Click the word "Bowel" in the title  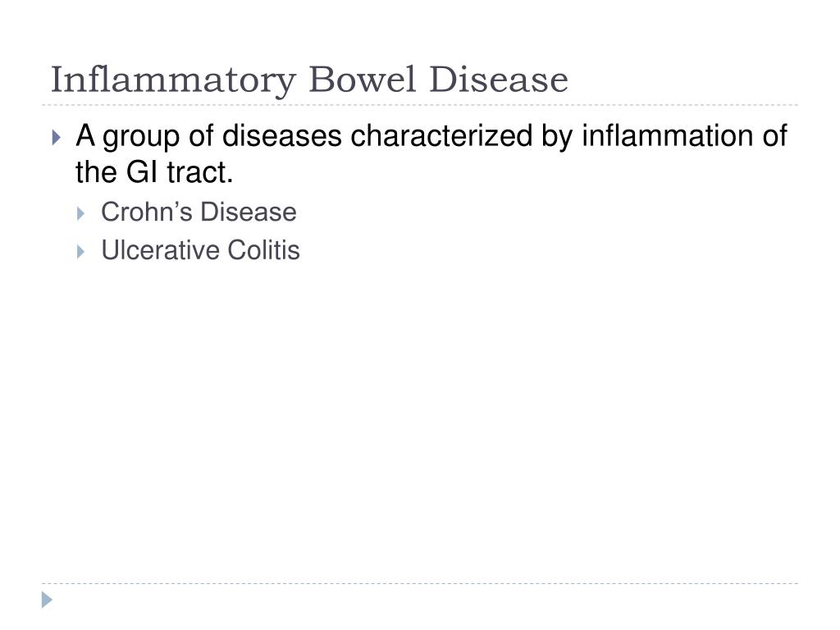(363, 80)
